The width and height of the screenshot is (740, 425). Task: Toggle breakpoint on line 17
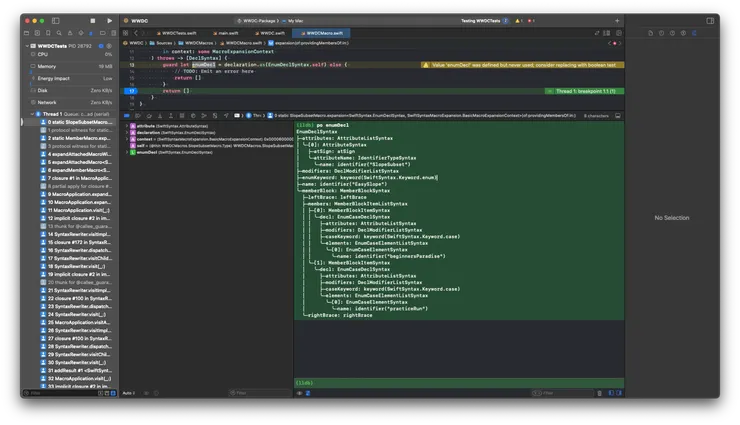[132, 90]
